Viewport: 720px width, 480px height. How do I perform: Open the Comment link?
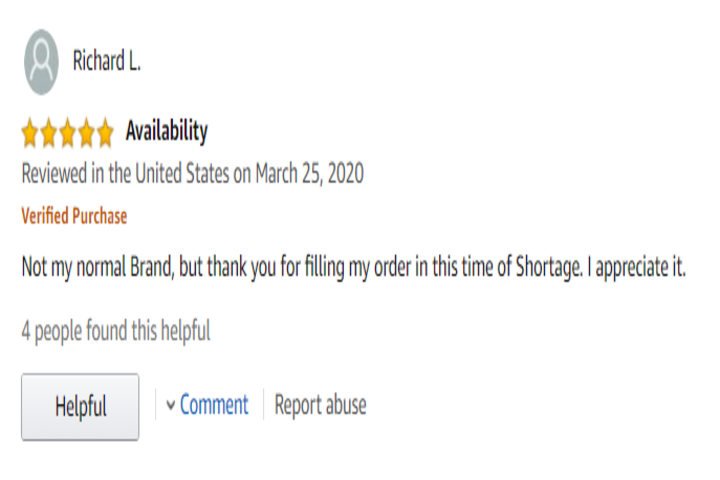tap(214, 405)
